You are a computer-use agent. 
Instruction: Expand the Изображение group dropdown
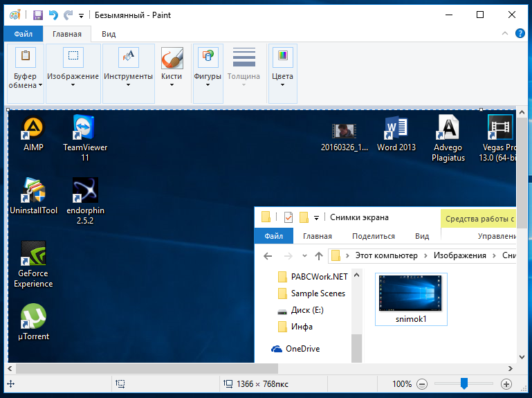[x=73, y=85]
